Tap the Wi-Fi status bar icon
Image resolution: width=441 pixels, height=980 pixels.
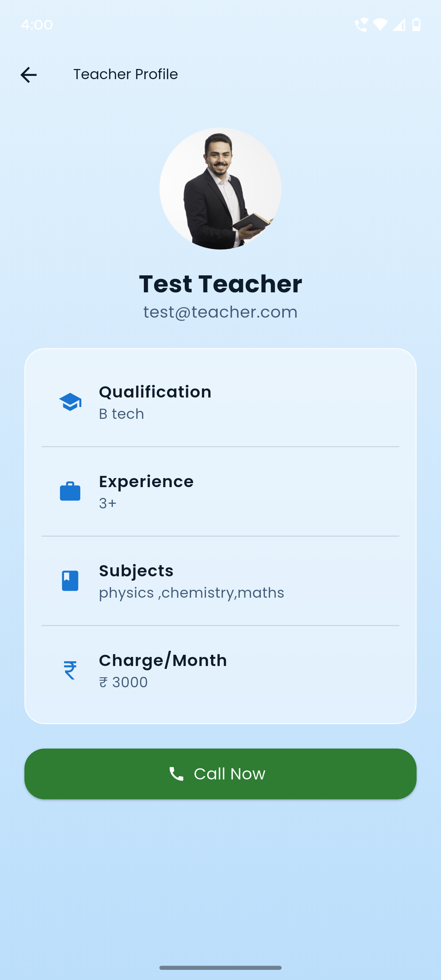(x=380, y=25)
